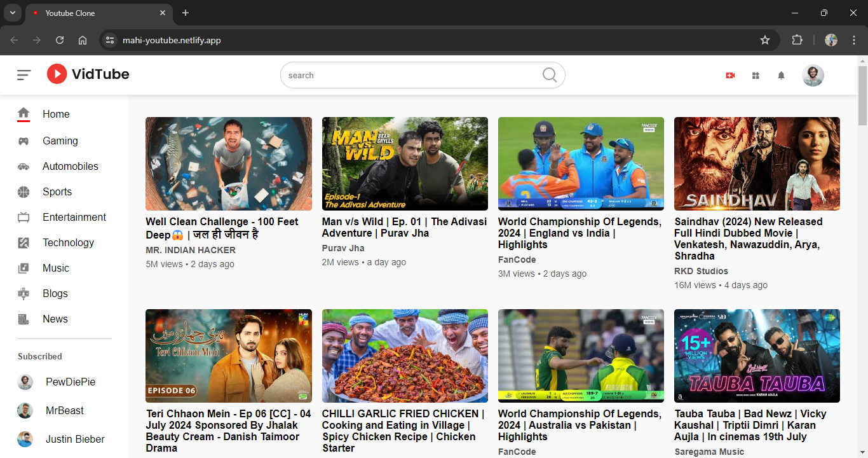
Task: Bookmark page with star icon
Action: pyautogui.click(x=765, y=40)
